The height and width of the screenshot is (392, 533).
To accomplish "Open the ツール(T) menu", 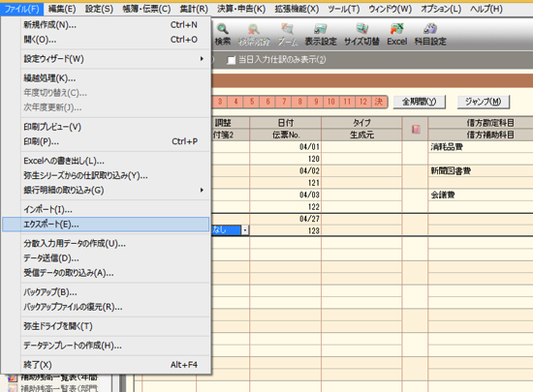I will coord(344,9).
